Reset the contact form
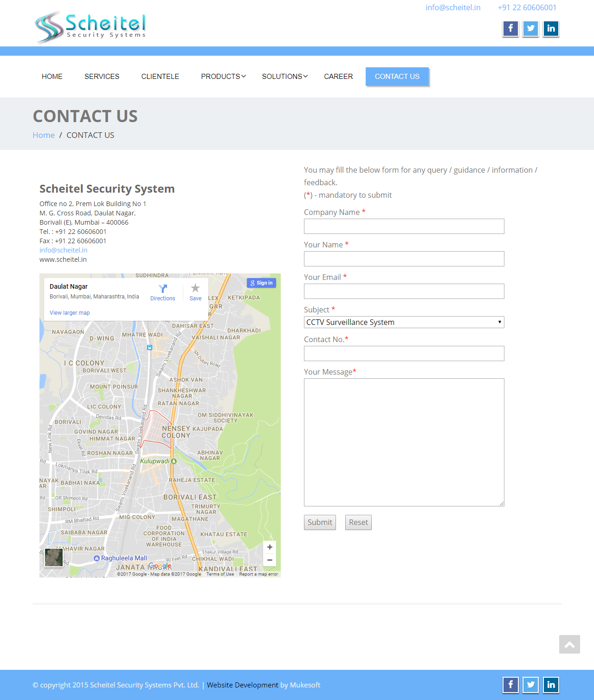 point(358,522)
